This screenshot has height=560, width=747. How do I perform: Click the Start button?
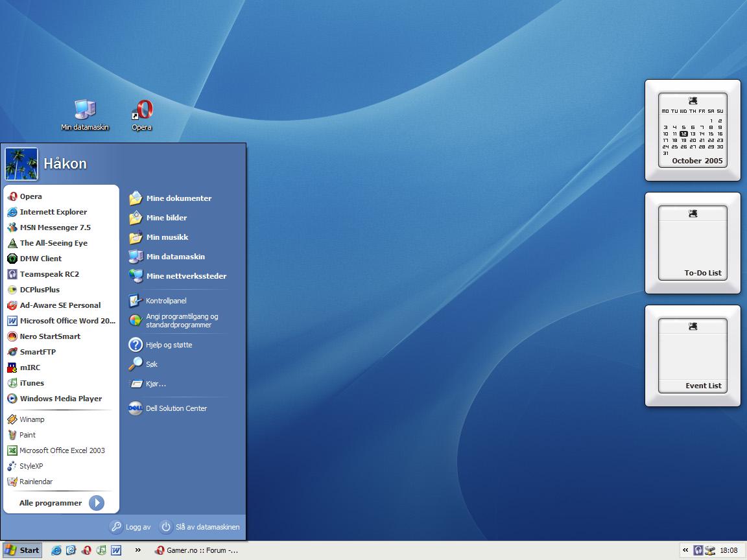[x=22, y=550]
